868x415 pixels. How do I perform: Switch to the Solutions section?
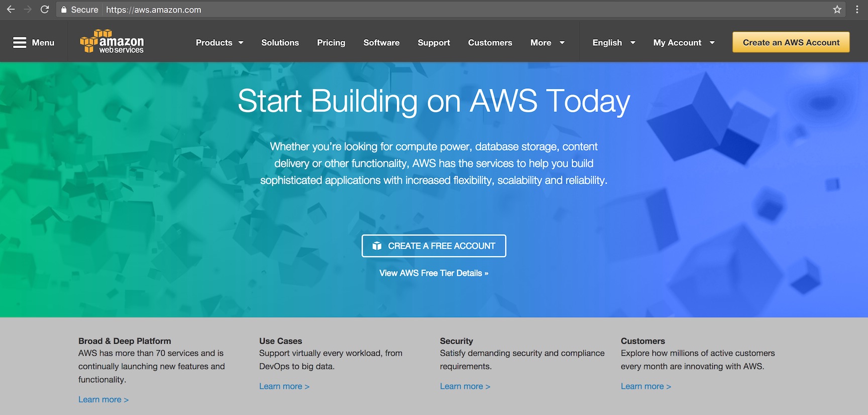pos(280,43)
